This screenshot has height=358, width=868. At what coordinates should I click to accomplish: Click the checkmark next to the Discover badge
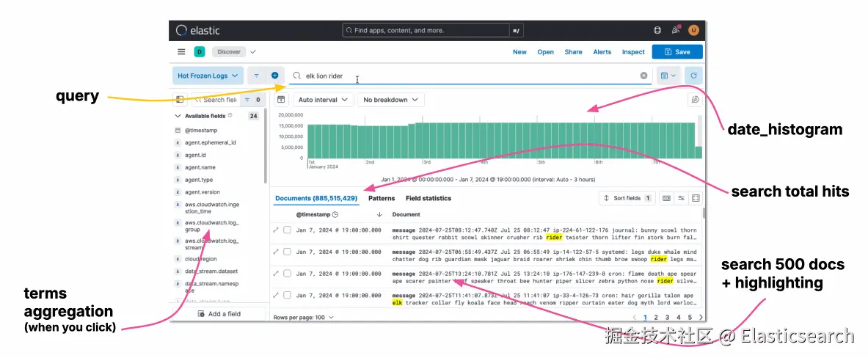253,52
